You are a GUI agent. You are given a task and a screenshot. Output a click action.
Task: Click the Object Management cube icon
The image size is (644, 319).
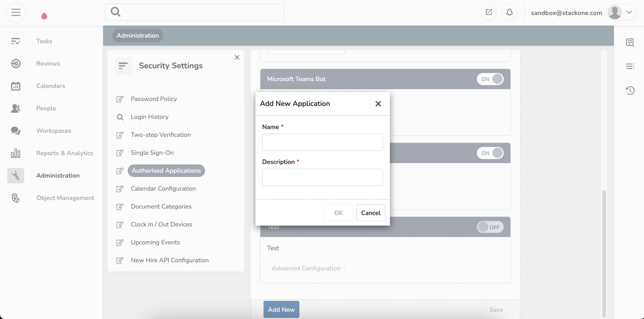pos(16,198)
